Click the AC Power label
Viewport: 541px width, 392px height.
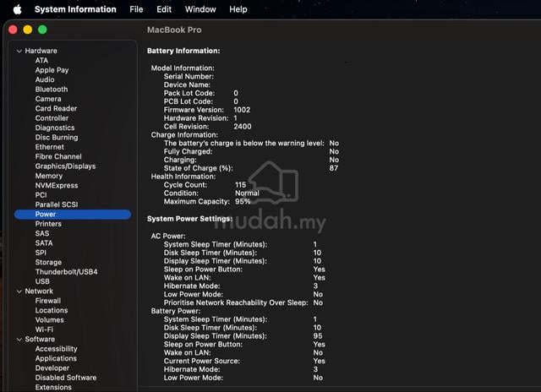[168, 237]
